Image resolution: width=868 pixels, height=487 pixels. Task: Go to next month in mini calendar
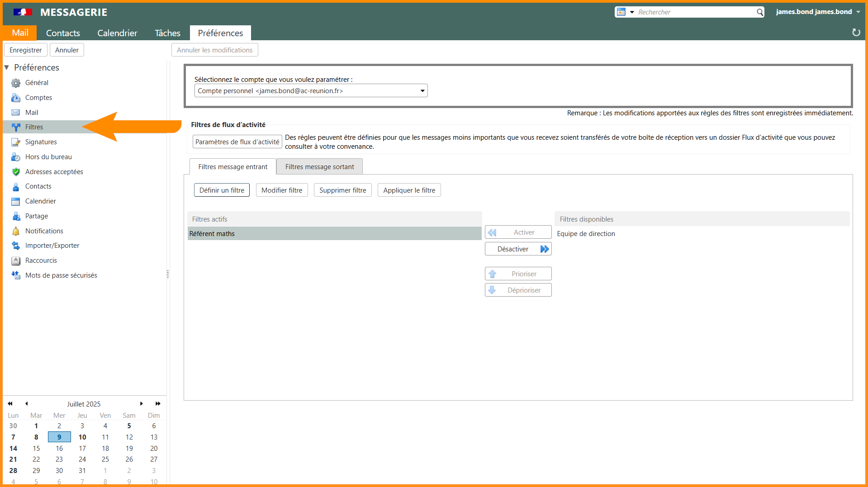point(142,404)
